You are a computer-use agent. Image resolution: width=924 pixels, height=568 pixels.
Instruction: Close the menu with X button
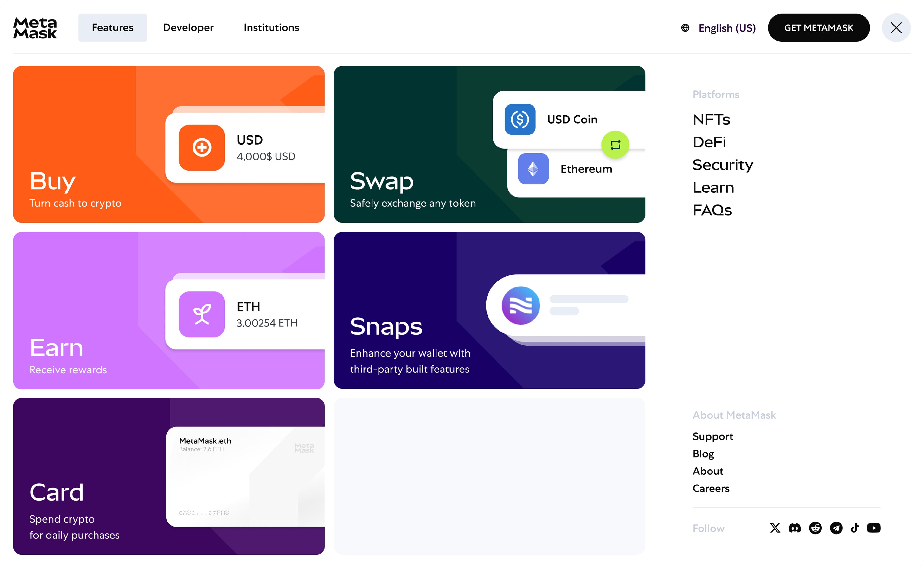pos(896,28)
